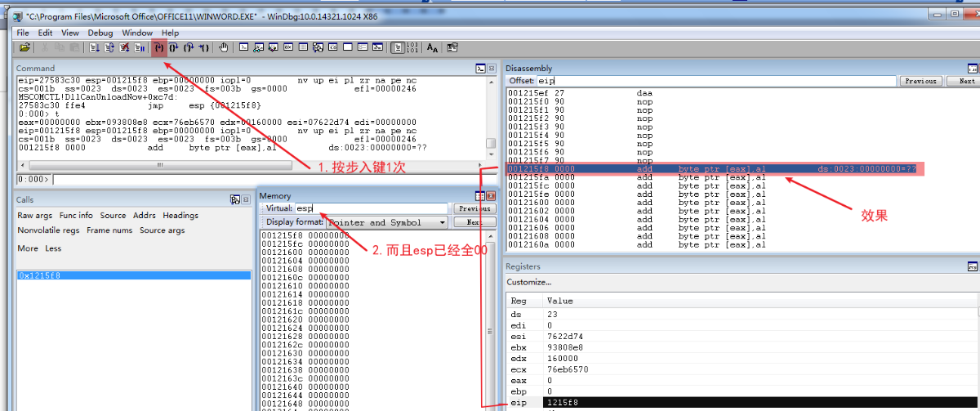Click the Calls pane's toolbar-menu icon
980x411 pixels.
(x=235, y=199)
